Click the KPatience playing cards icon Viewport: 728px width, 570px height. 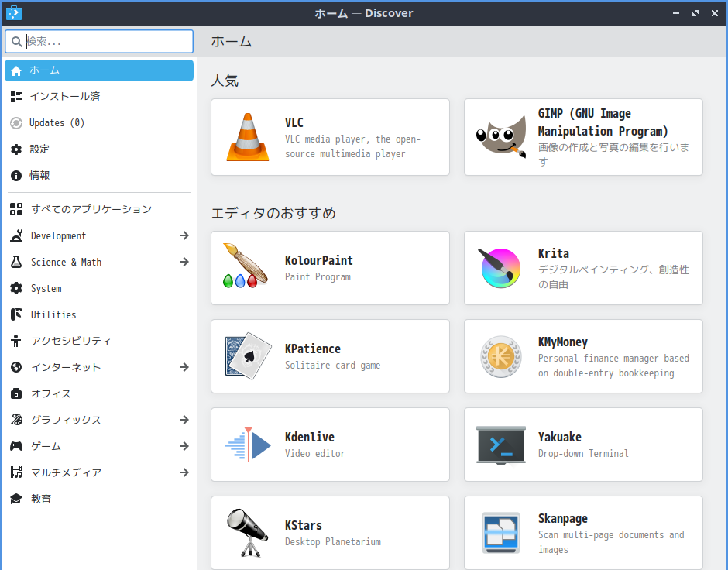(248, 356)
